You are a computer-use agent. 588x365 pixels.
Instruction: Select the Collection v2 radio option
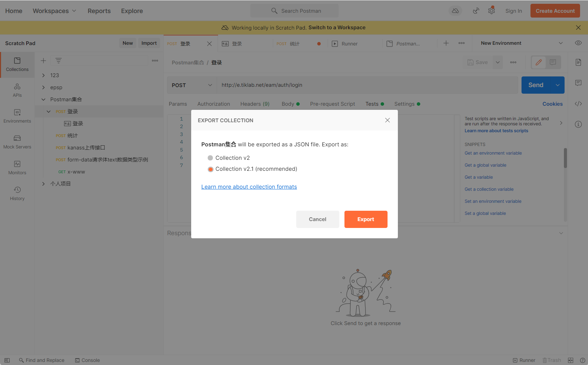click(210, 158)
